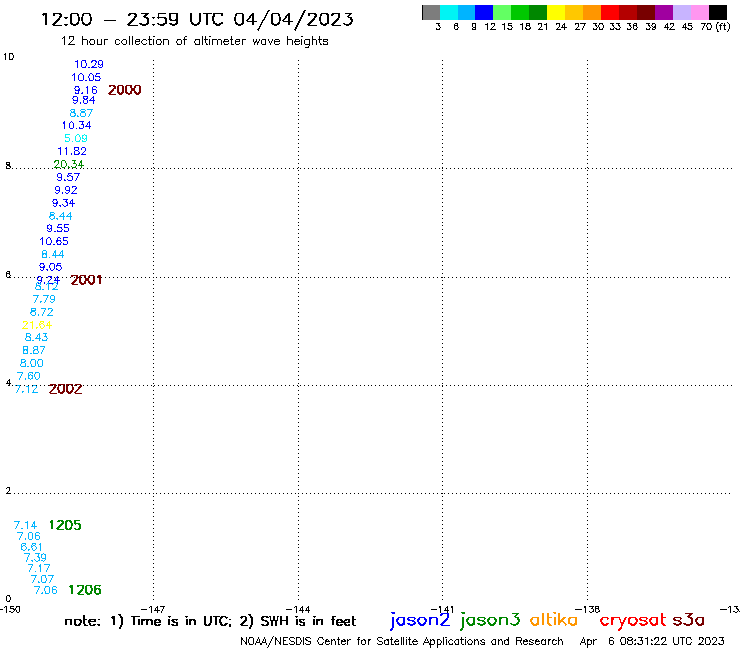Select the 10.65 wave height reading
Image resolution: width=740 pixels, height=650 pixels.
coord(54,242)
